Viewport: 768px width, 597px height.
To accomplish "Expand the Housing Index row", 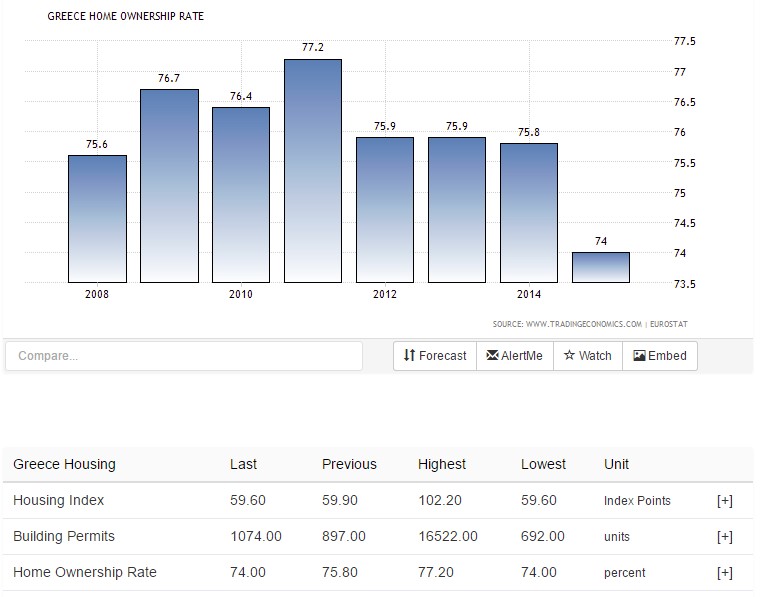I will coord(724,501).
